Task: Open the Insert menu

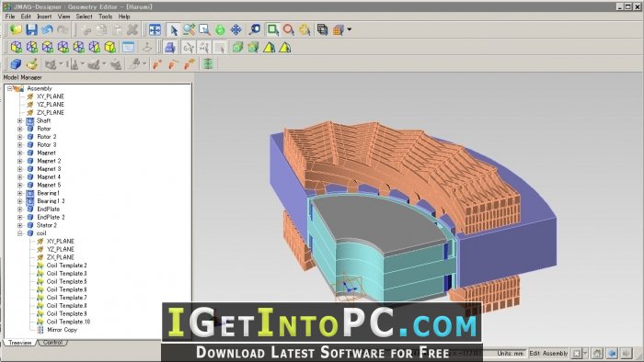Action: tap(44, 17)
